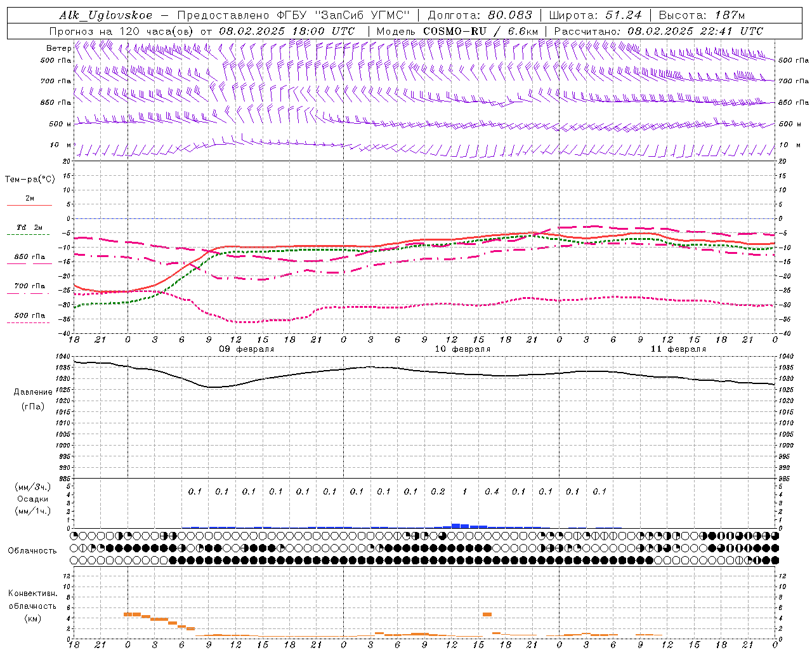This screenshot has width=812, height=650.
Task: Click the Облачность cloudiness label
Action: (32, 551)
